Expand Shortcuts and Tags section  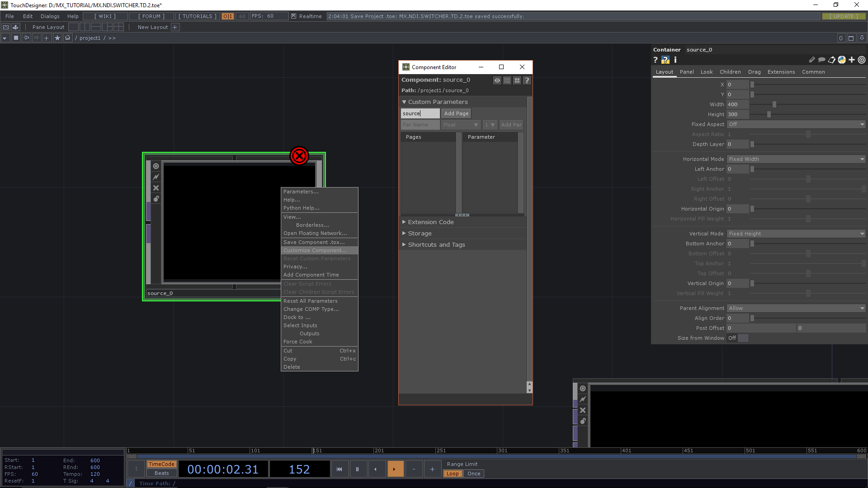(404, 244)
